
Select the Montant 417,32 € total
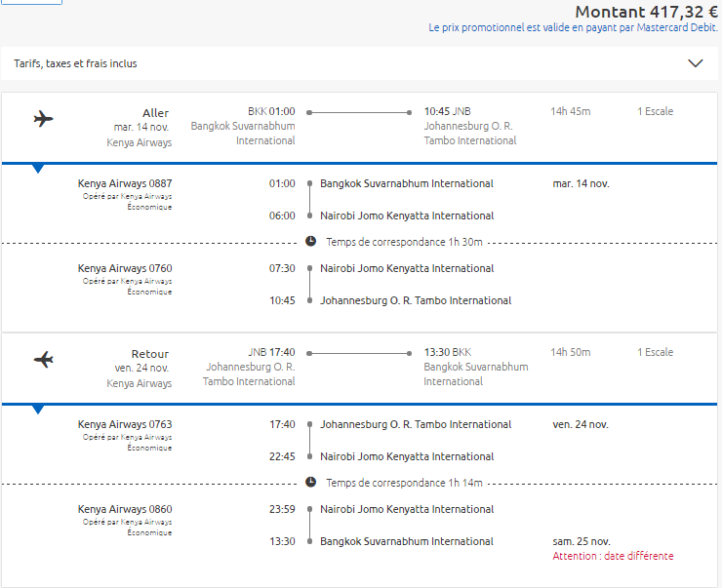(647, 12)
